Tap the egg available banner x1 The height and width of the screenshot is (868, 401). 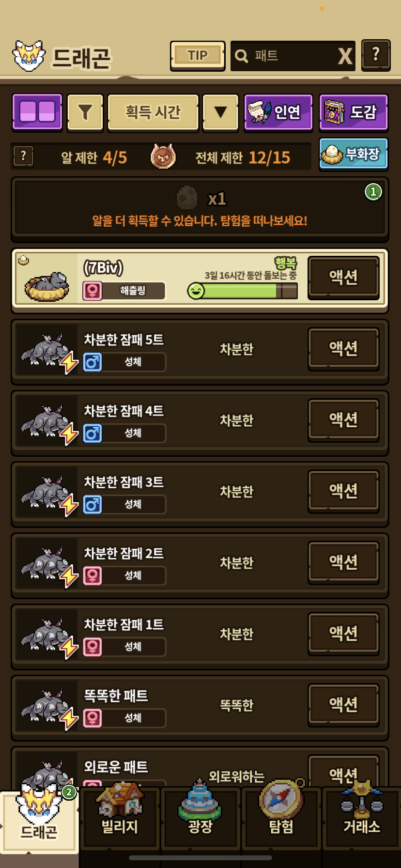coord(200,208)
